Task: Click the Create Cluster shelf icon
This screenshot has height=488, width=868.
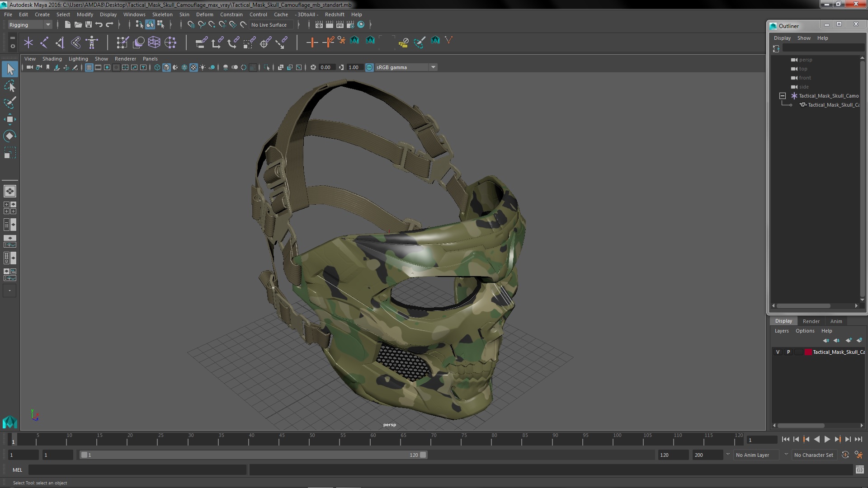Action: [x=170, y=42]
